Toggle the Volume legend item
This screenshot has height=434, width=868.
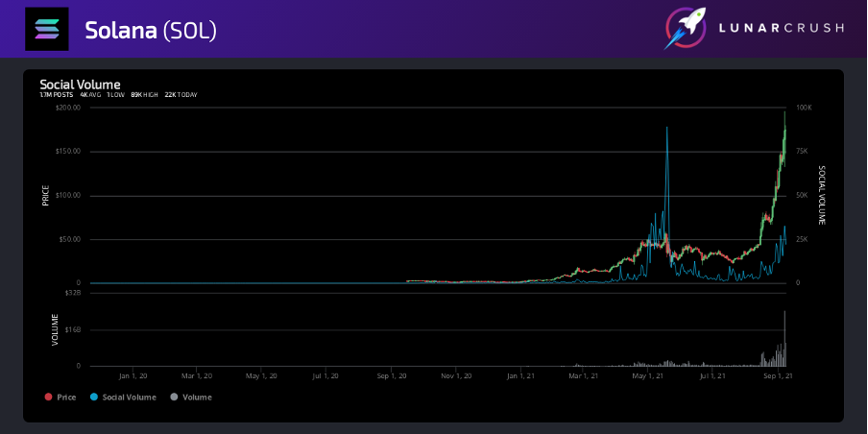pyautogui.click(x=190, y=397)
